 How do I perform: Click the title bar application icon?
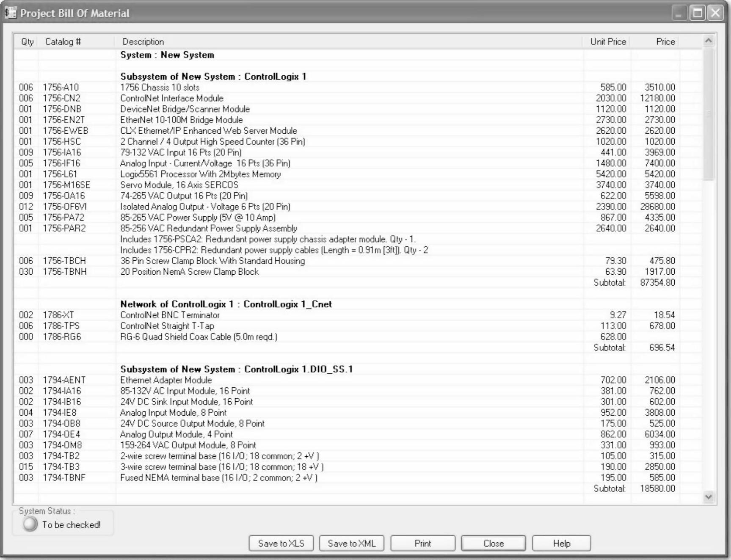[x=11, y=13]
